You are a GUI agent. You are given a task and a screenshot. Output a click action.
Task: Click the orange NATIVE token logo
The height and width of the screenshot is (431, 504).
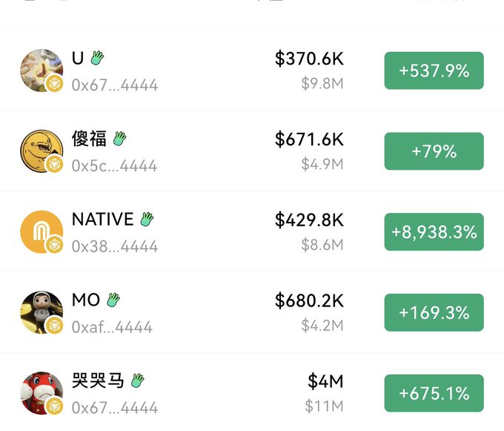pos(41,231)
